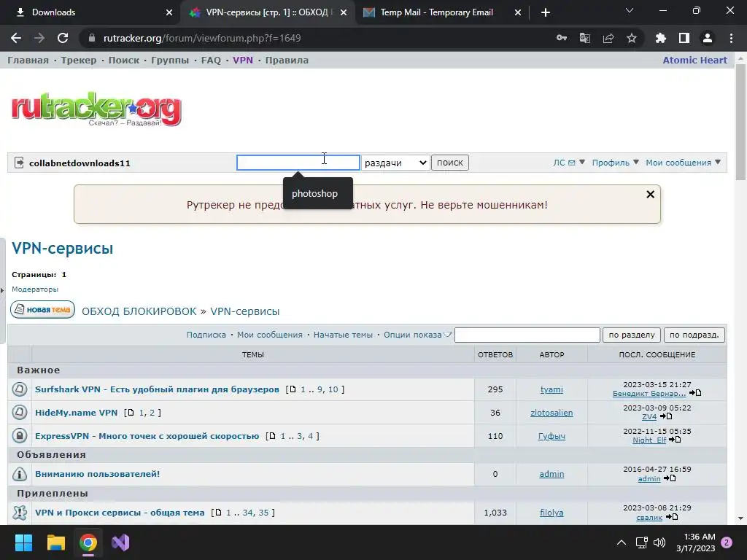The height and width of the screenshot is (560, 747).
Task: Open File Explorer from taskbar
Action: [x=55, y=542]
